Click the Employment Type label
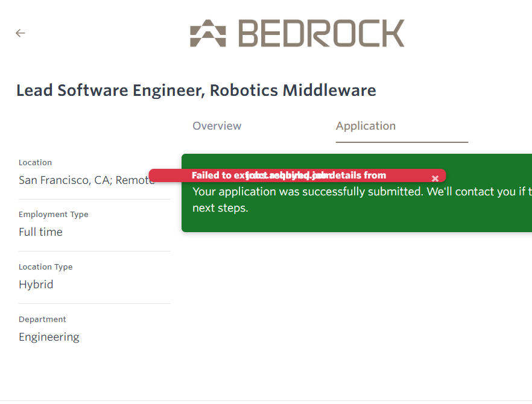The image size is (532, 404). [53, 214]
